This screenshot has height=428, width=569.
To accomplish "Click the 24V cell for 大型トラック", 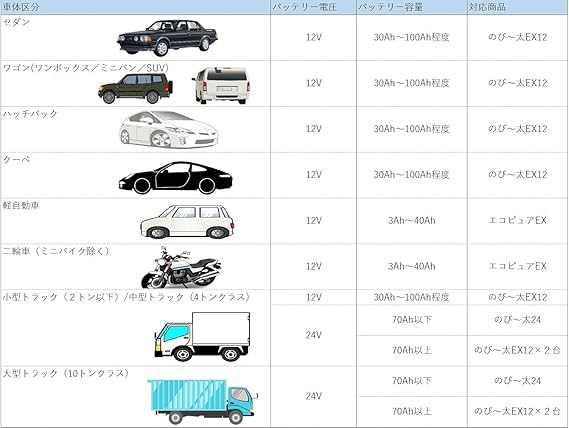I will point(314,396).
